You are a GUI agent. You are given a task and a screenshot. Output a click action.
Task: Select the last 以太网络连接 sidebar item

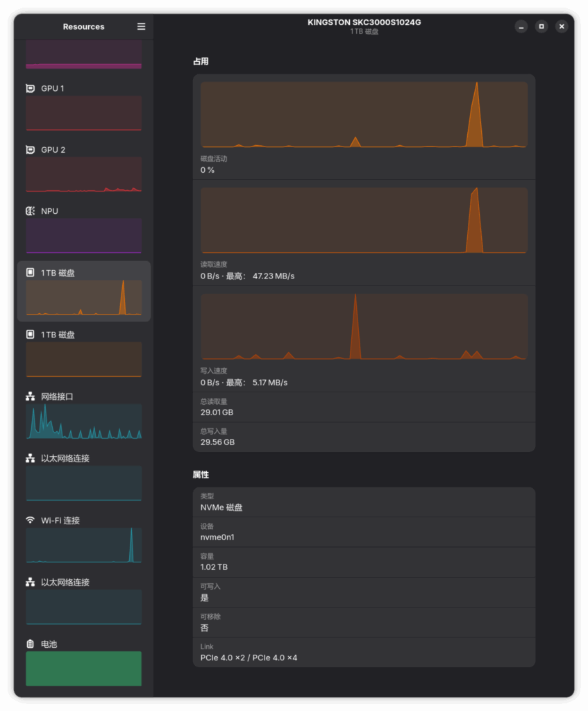point(83,600)
